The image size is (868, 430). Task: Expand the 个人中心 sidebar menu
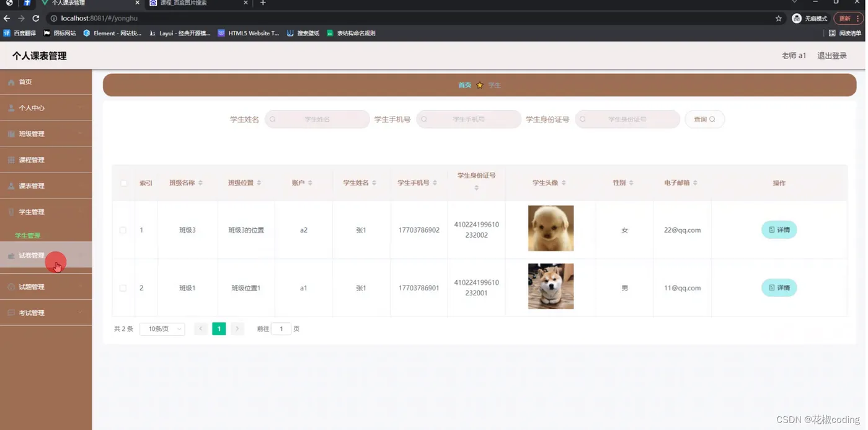tap(46, 108)
